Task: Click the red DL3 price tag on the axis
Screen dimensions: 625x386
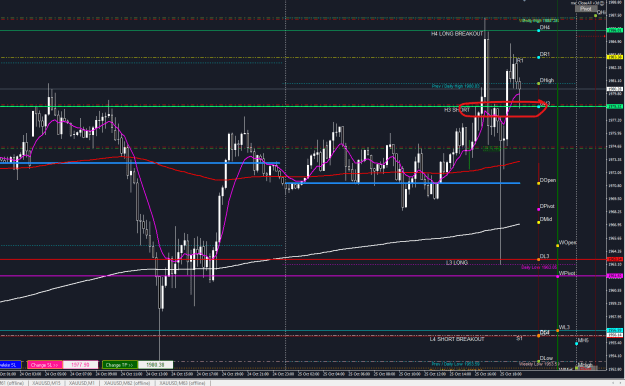Action: tap(614, 259)
